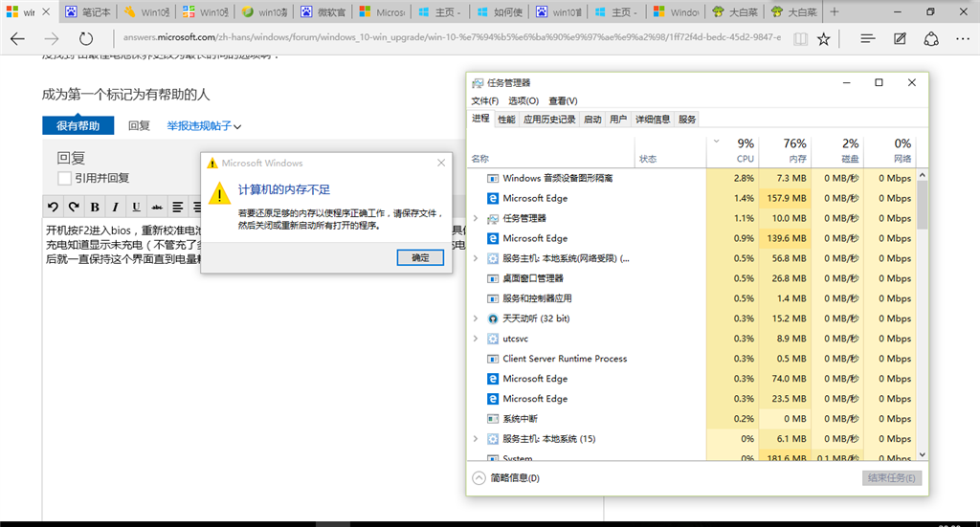Switch to 详细信息 tab
Image resolution: width=980 pixels, height=527 pixels.
653,120
